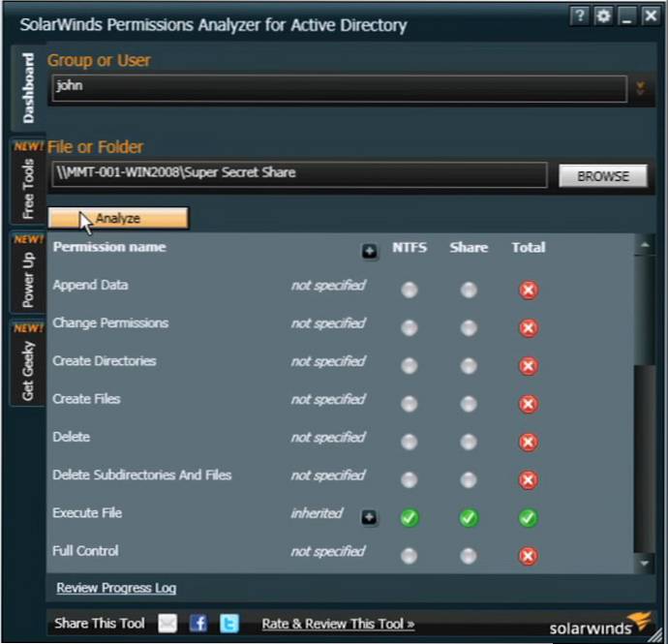Expand the Execute File inherited details
The width and height of the screenshot is (668, 644).
pyautogui.click(x=369, y=517)
